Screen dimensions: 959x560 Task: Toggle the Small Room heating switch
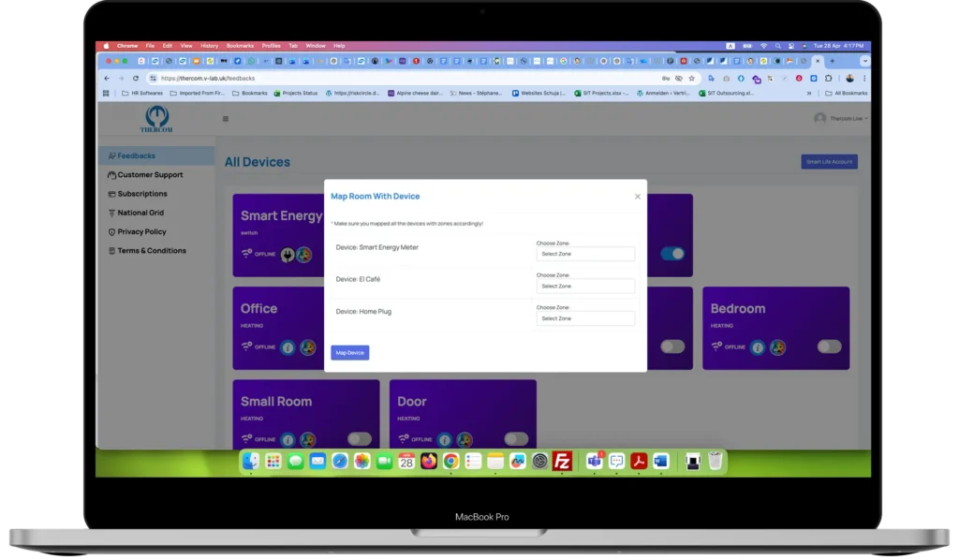point(360,439)
